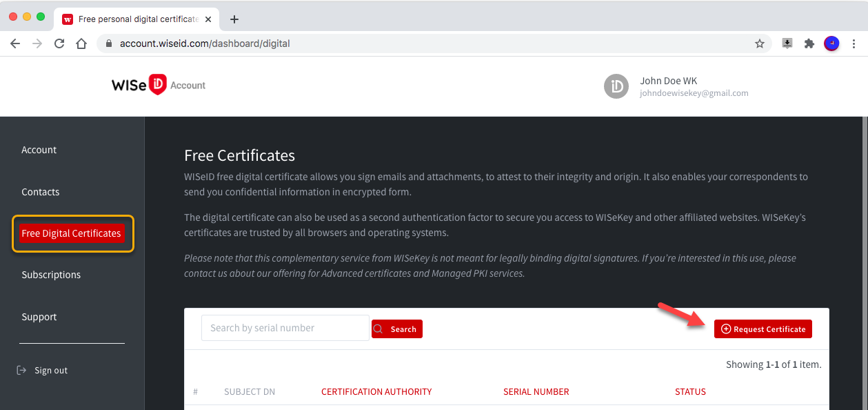This screenshot has height=410, width=868.
Task: Click the Free Certificates heading
Action: pyautogui.click(x=239, y=155)
